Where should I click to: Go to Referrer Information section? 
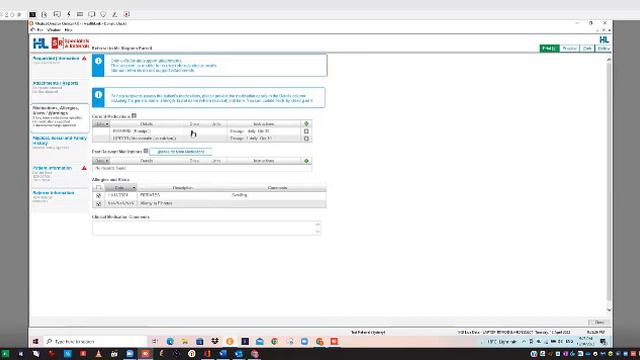(x=53, y=193)
